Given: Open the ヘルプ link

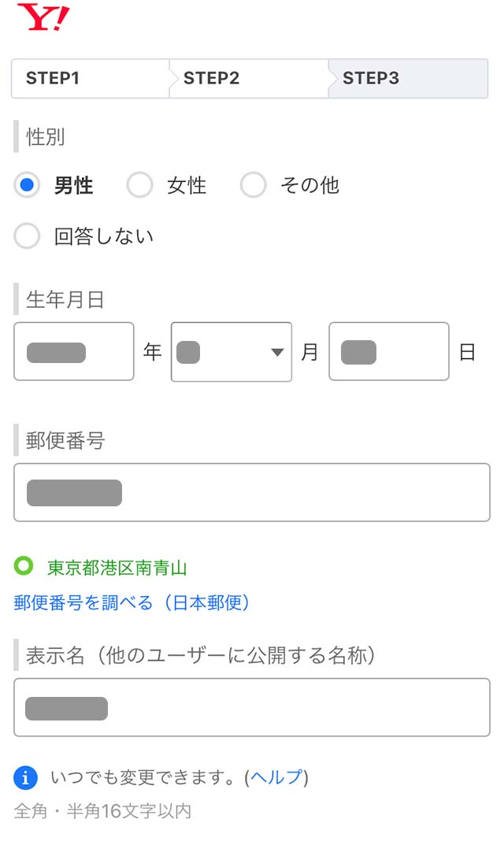Looking at the screenshot, I should click(276, 778).
